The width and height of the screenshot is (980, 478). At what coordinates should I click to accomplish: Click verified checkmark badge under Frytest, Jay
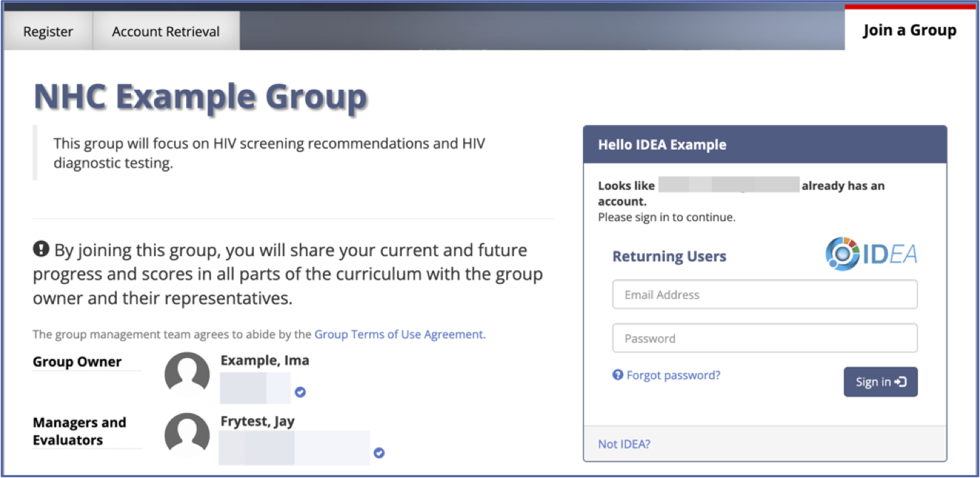point(379,452)
